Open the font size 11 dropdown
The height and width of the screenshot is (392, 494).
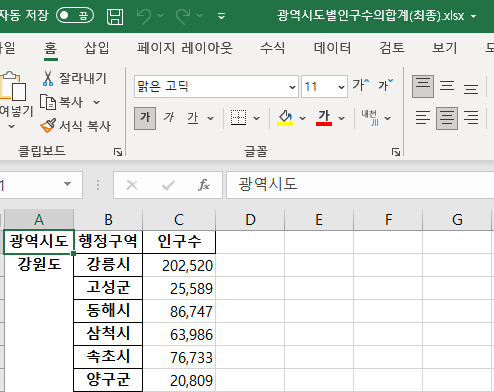pyautogui.click(x=341, y=87)
